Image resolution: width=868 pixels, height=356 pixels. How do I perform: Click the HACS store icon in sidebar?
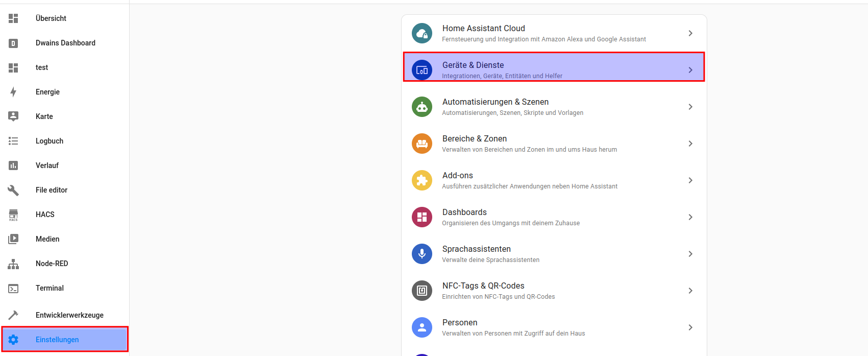coord(13,215)
